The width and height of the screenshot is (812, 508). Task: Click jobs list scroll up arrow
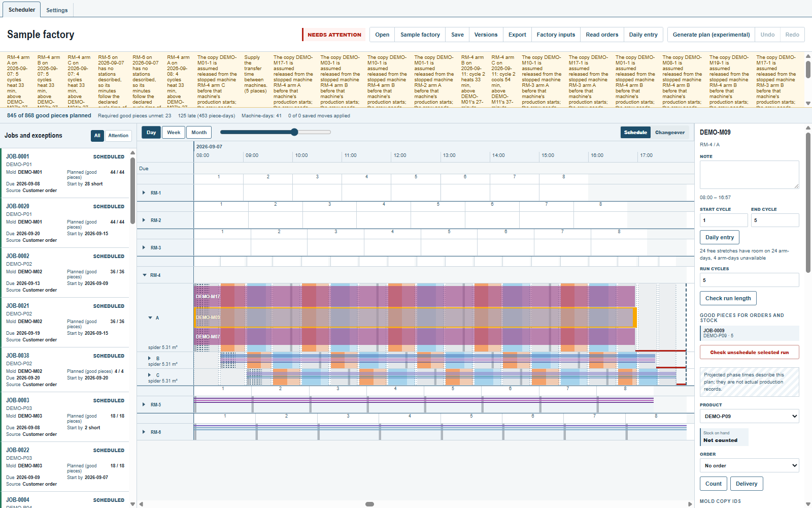pyautogui.click(x=133, y=152)
